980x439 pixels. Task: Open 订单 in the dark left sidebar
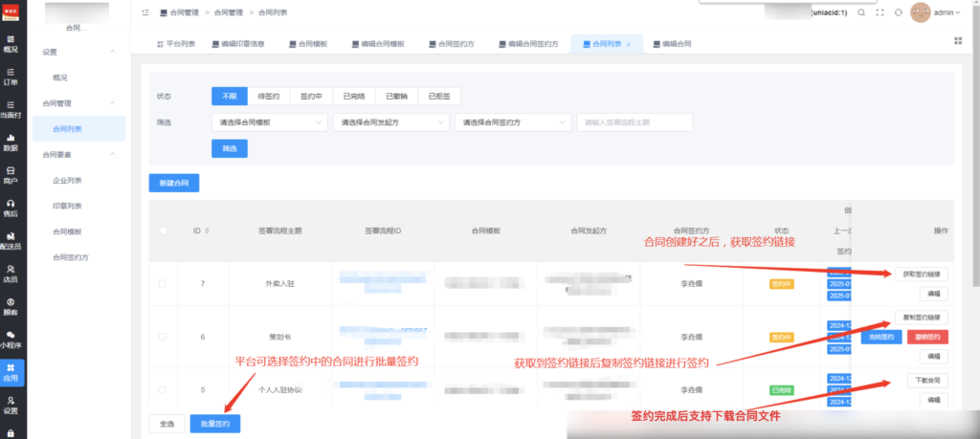coord(11,77)
